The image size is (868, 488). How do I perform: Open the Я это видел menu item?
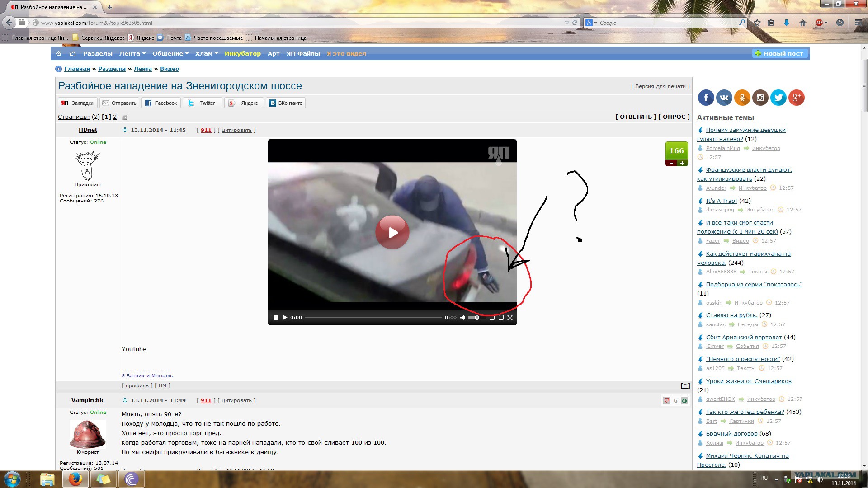(347, 53)
